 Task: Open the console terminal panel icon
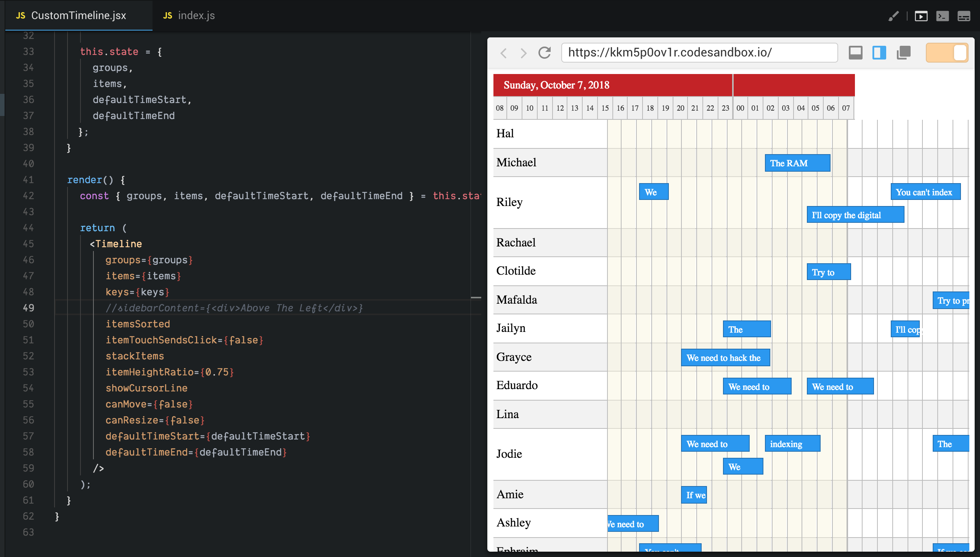943,16
